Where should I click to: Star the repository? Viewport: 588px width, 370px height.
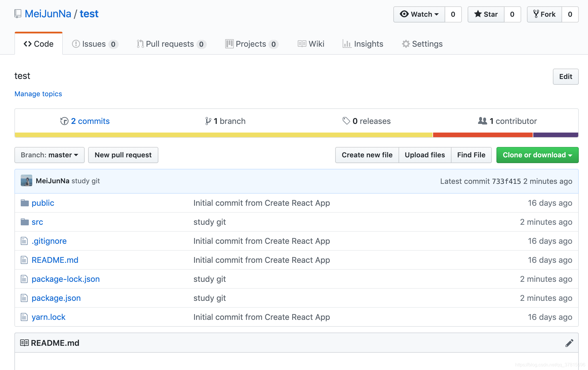[x=486, y=14]
